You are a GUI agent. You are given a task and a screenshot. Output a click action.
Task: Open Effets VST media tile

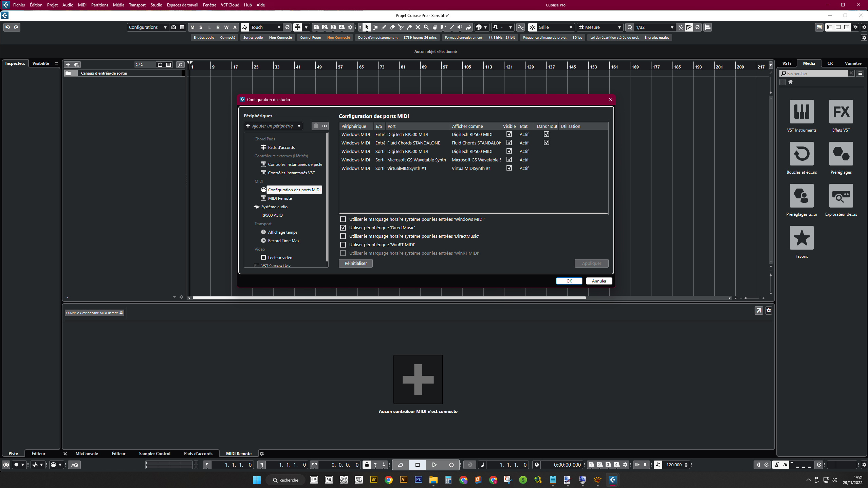(841, 112)
